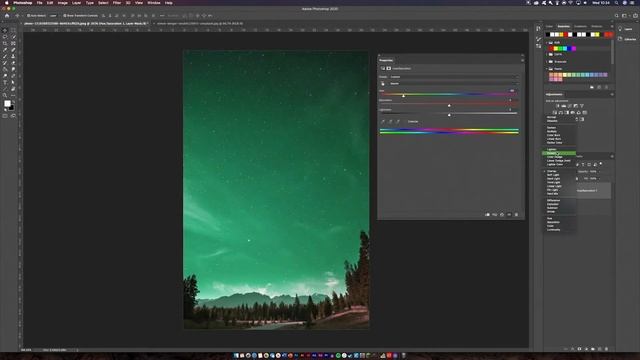Pick the red swatch in RGB group
Screen dimensions: 640x360
pyautogui.click(x=551, y=49)
